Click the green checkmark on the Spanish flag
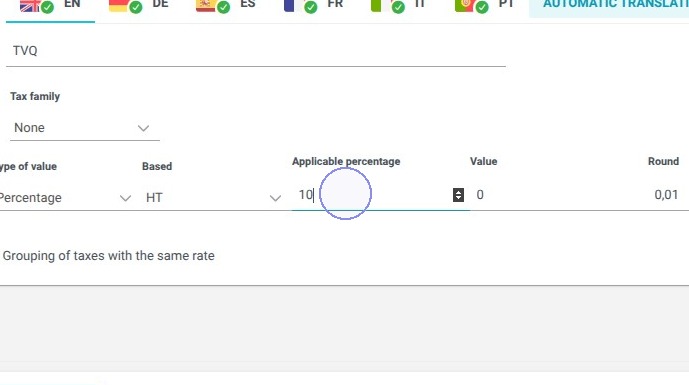 [224, 7]
